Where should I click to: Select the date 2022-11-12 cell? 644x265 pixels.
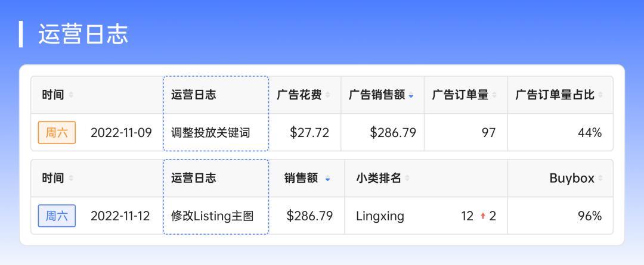(120, 216)
